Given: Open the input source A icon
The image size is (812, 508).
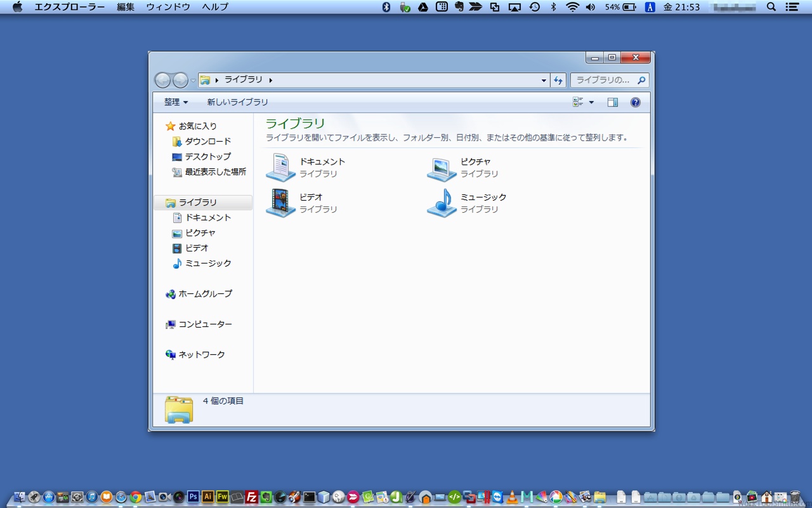Looking at the screenshot, I should (650, 7).
